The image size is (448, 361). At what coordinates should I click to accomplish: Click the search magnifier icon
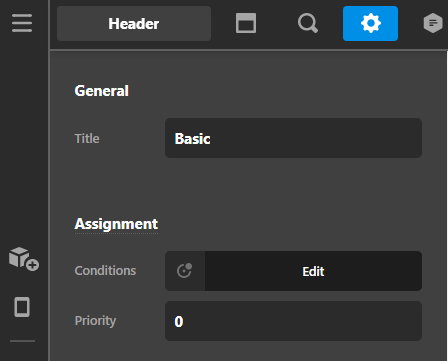pyautogui.click(x=308, y=23)
